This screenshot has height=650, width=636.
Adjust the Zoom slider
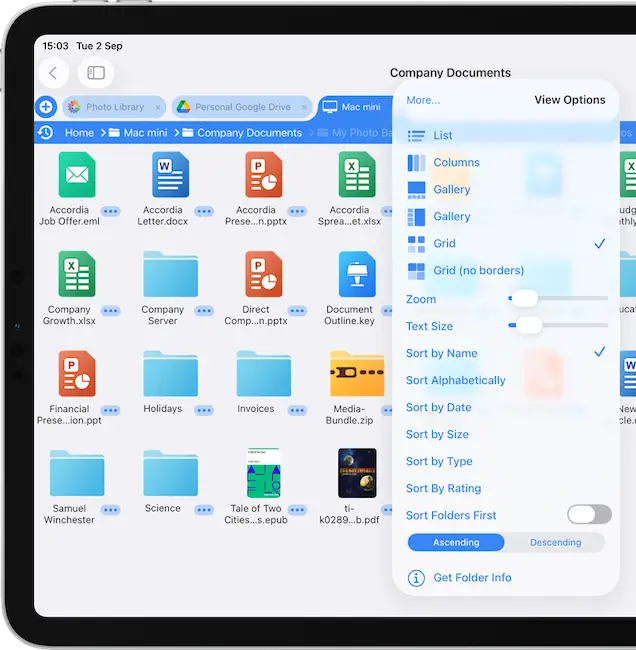pyautogui.click(x=524, y=298)
